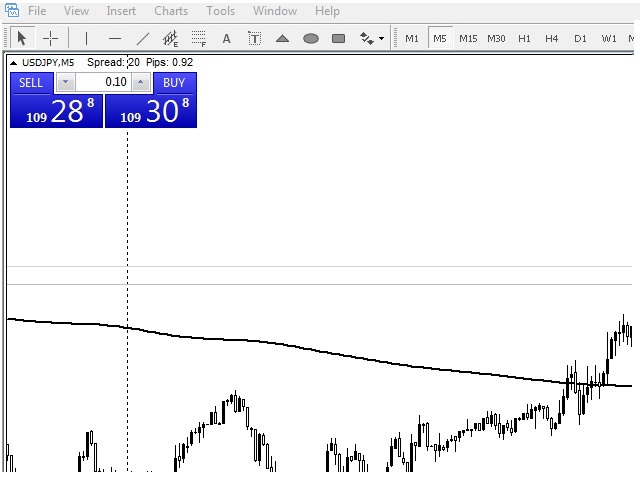Screen dimensions: 640x480
Task: Choose the text label tool
Action: pyautogui.click(x=255, y=39)
